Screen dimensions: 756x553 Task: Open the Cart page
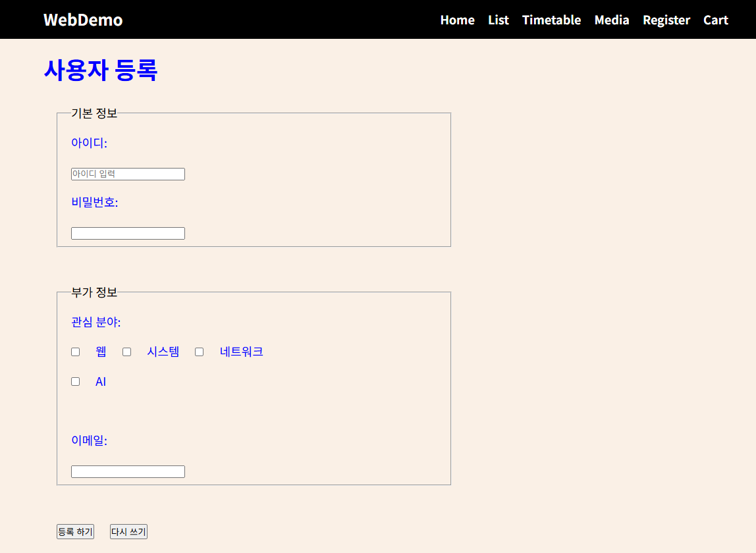pyautogui.click(x=715, y=20)
